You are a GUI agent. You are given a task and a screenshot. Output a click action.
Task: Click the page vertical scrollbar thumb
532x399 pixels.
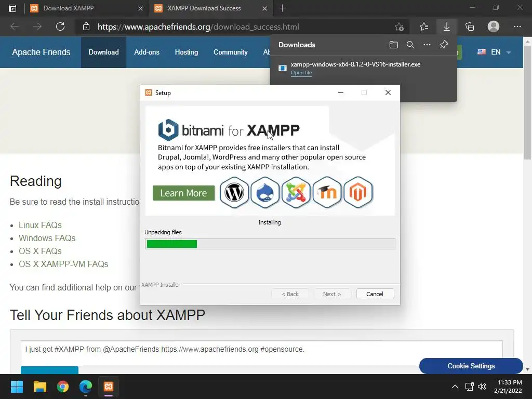(527, 102)
